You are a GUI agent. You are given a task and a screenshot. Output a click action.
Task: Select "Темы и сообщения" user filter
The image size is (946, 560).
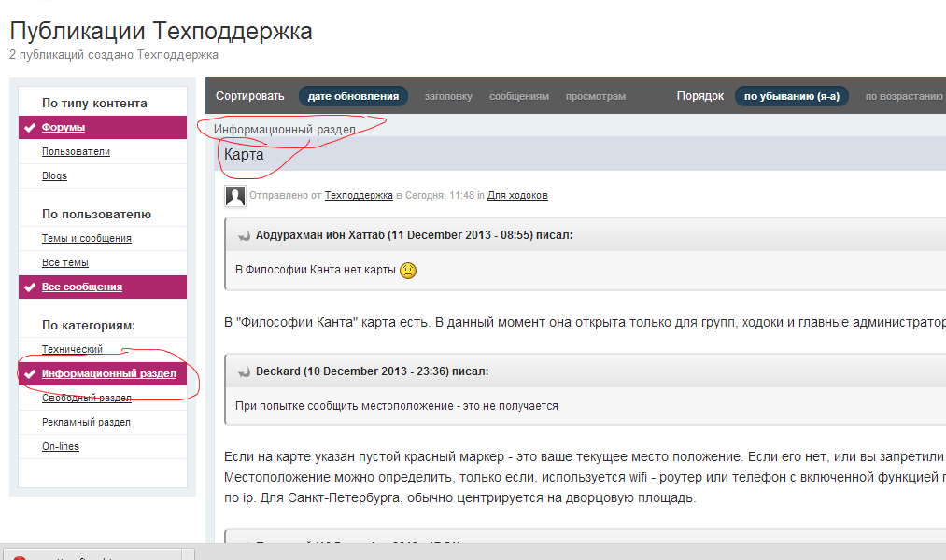point(86,238)
